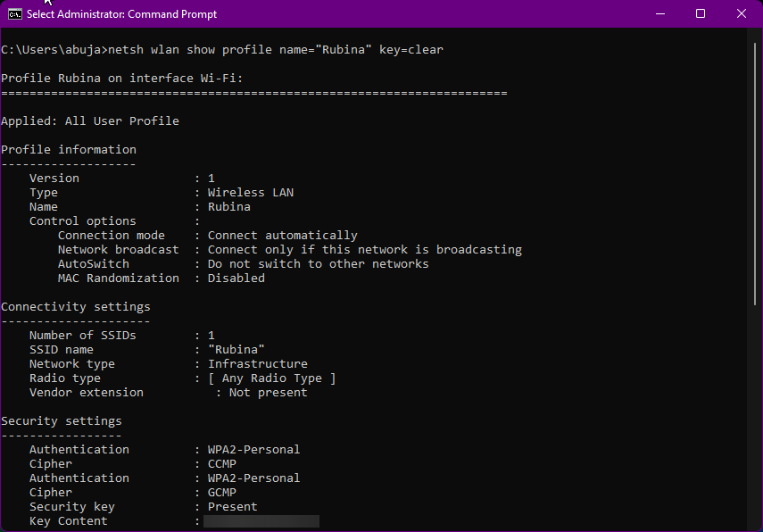Maximize the Command Prompt window
This screenshot has height=532, width=763.
tap(701, 14)
